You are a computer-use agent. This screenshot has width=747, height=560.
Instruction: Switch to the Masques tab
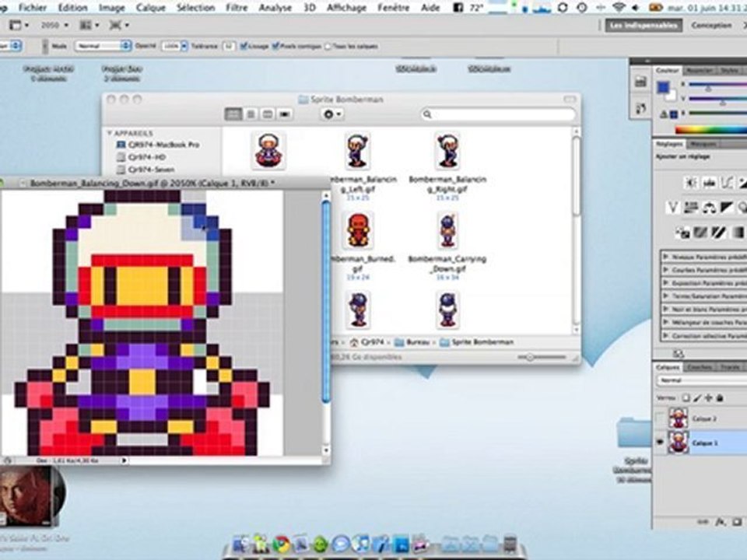[703, 143]
